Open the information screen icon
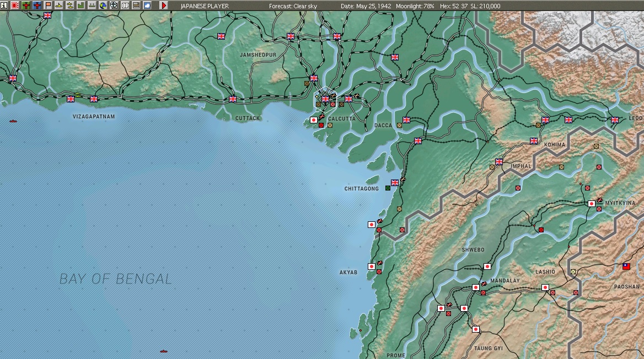 (4, 6)
